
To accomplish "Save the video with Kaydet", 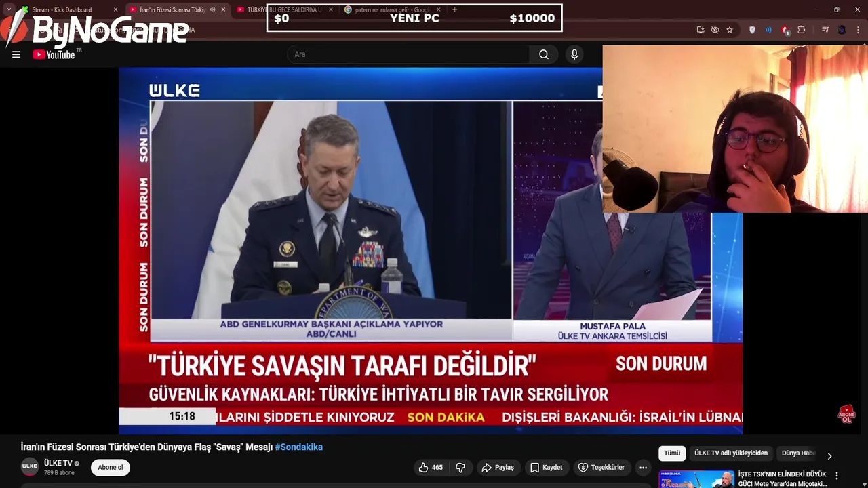I will [x=546, y=467].
